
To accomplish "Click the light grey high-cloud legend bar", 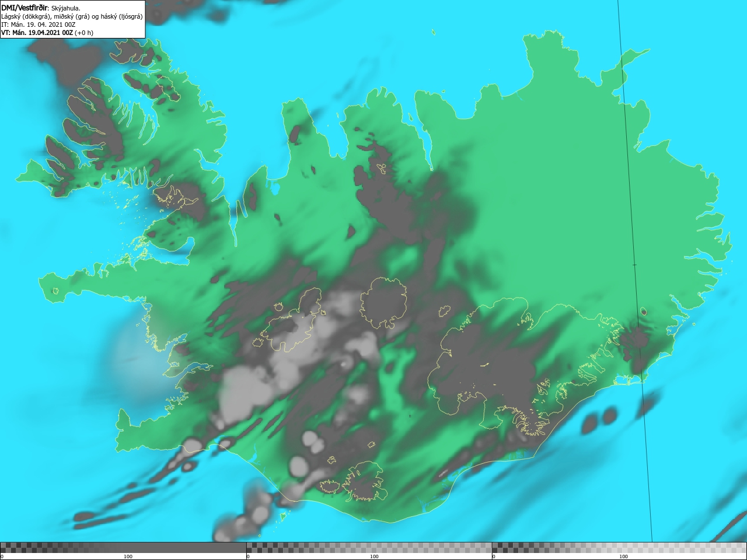I will 619,548.
